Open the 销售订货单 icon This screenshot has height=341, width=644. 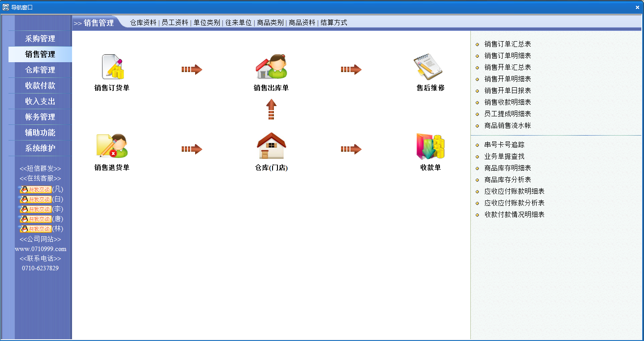pyautogui.click(x=112, y=67)
